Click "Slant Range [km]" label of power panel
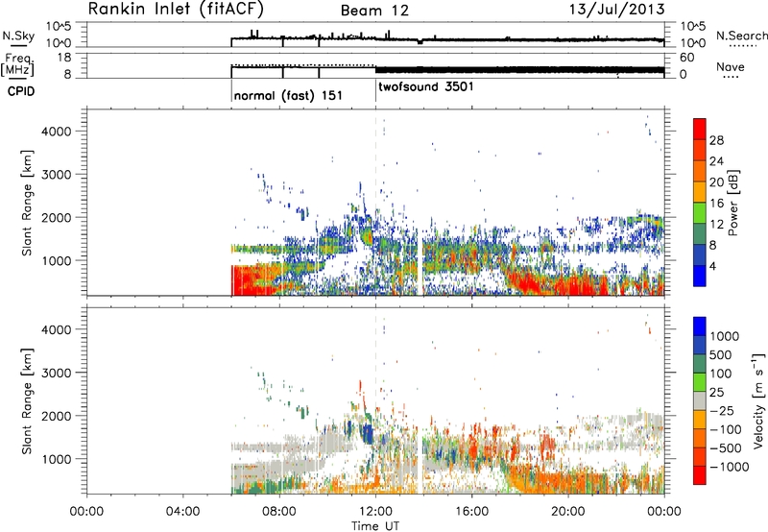 pyautogui.click(x=27, y=203)
